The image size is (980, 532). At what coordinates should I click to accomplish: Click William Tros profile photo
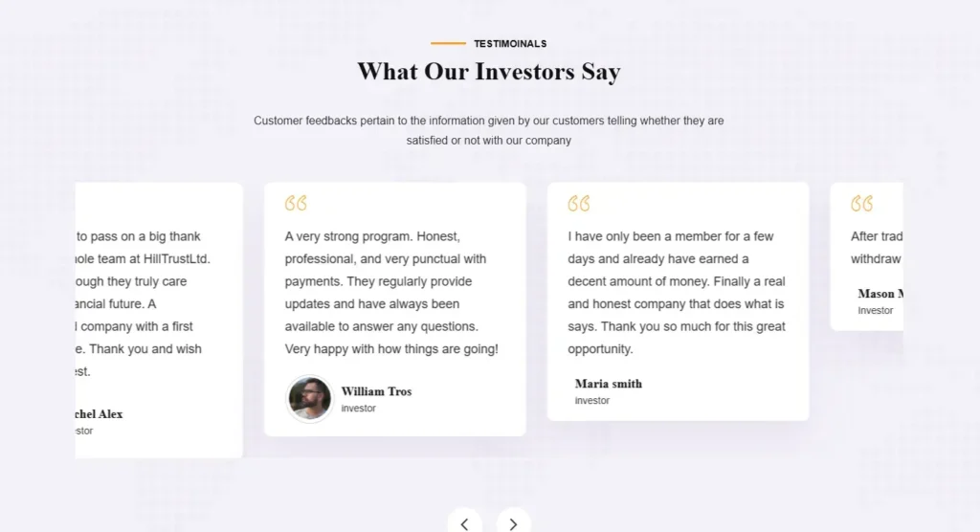click(310, 398)
